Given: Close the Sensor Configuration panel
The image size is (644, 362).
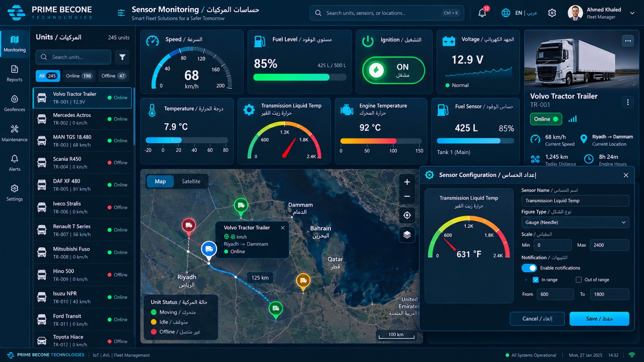Looking at the screenshot, I should [x=626, y=175].
